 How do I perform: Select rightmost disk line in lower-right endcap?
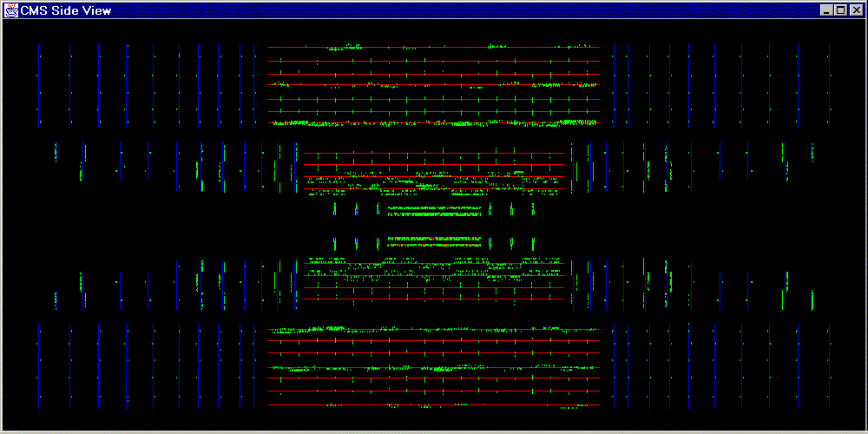click(x=827, y=366)
